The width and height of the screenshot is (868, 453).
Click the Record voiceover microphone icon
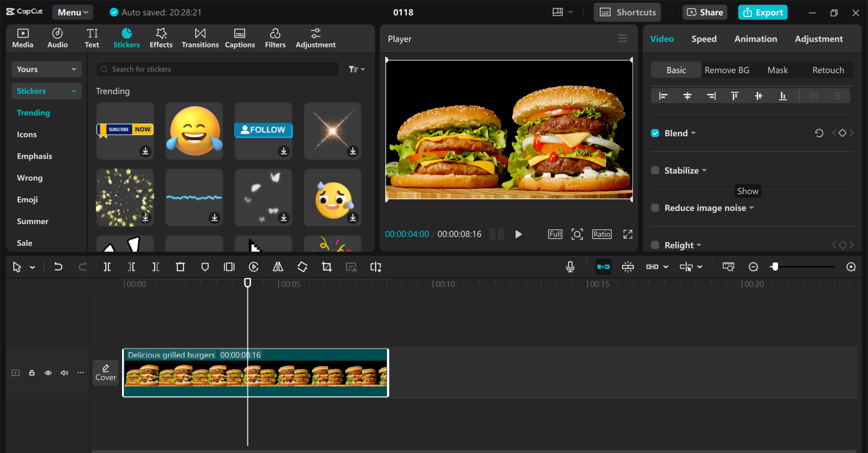[x=570, y=267]
